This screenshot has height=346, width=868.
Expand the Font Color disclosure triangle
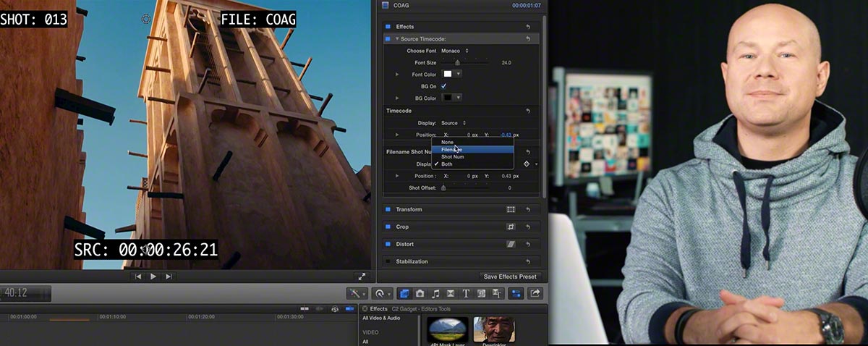[x=397, y=74]
